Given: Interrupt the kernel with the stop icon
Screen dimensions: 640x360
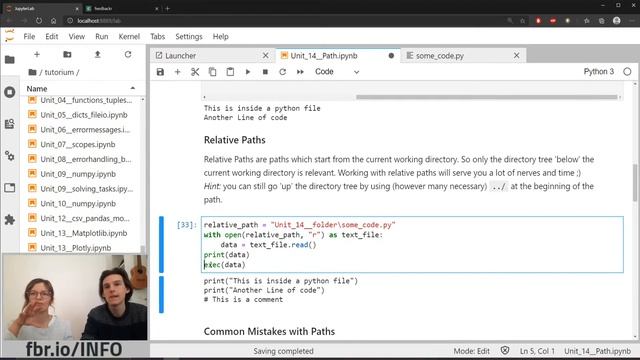Looking at the screenshot, I should (x=265, y=72).
